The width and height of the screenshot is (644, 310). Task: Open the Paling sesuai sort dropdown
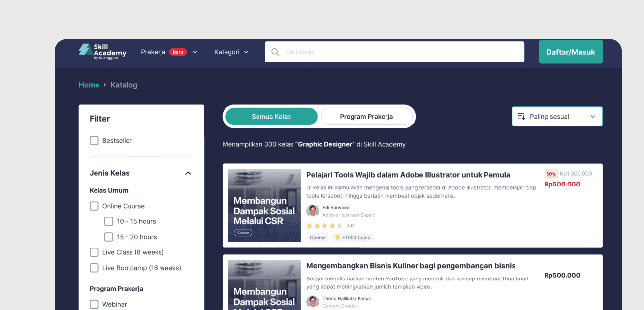click(x=557, y=117)
